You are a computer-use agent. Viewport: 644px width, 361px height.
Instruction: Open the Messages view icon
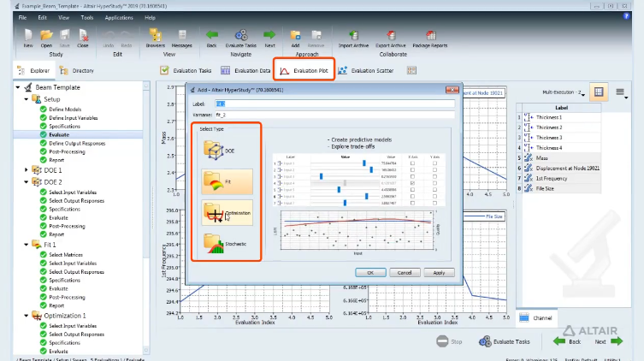(182, 35)
